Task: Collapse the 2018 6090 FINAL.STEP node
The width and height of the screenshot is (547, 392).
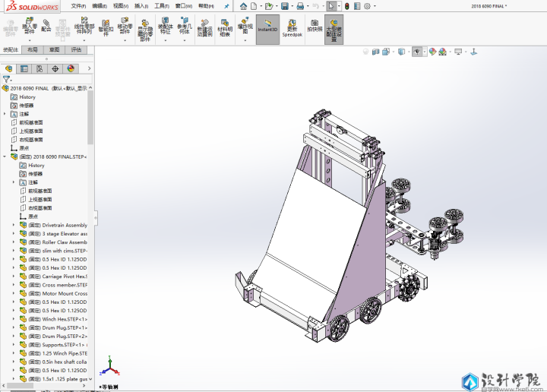Action: click(5, 156)
